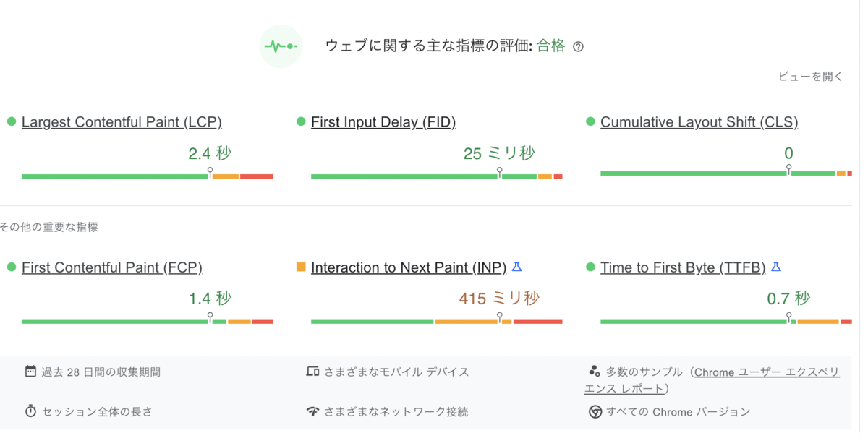Open the Chrome ユーザー エクスペリエンス レポート link
Screen dimensions: 868x433
(712, 380)
